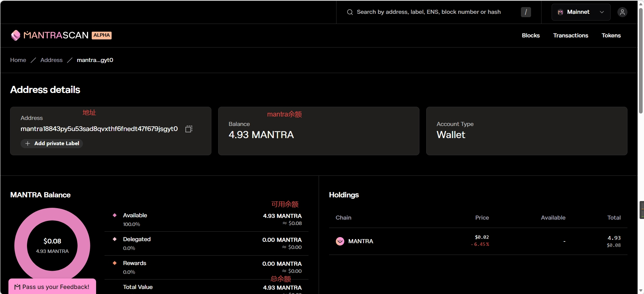
Task: Click the Chain column header
Action: click(343, 218)
